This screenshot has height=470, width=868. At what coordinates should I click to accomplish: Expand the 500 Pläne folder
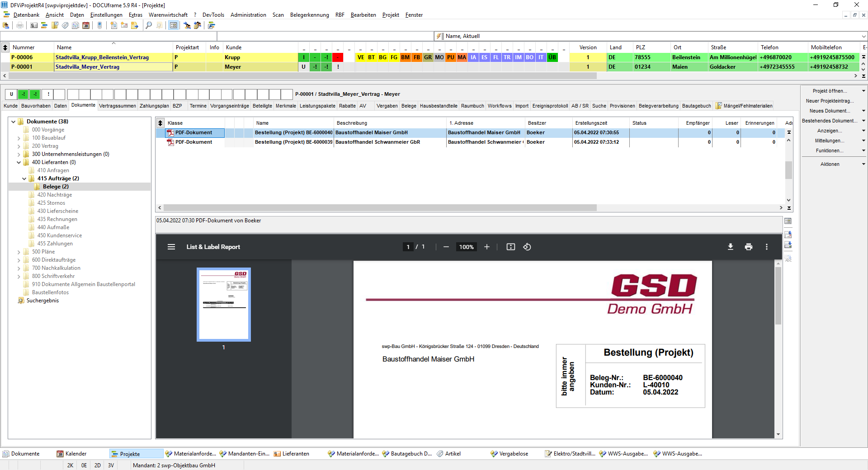pyautogui.click(x=19, y=252)
